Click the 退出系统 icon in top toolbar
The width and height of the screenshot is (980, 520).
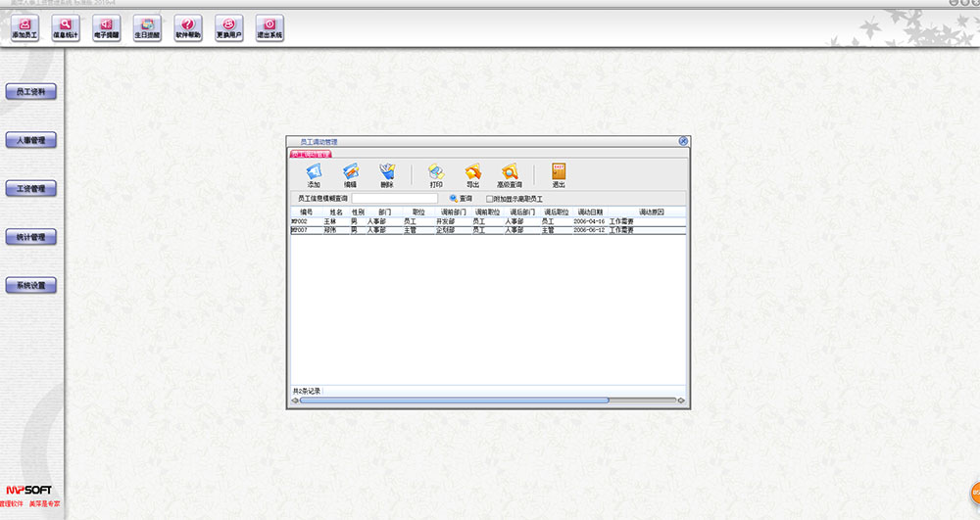point(269,26)
